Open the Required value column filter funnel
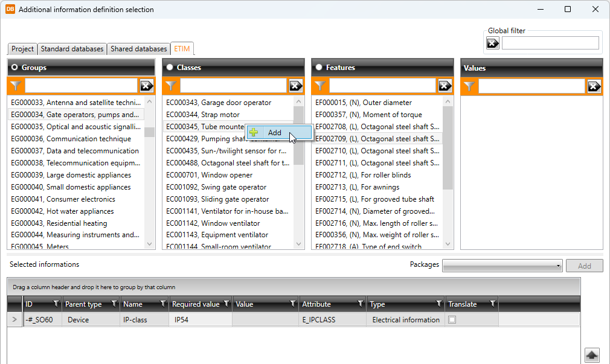The height and width of the screenshot is (364, 610). 226,304
